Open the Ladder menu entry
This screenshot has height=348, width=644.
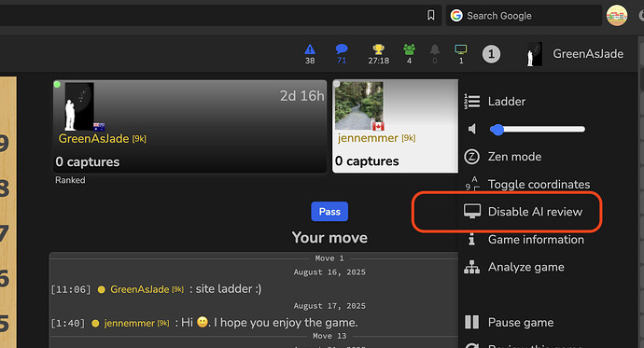(x=507, y=102)
